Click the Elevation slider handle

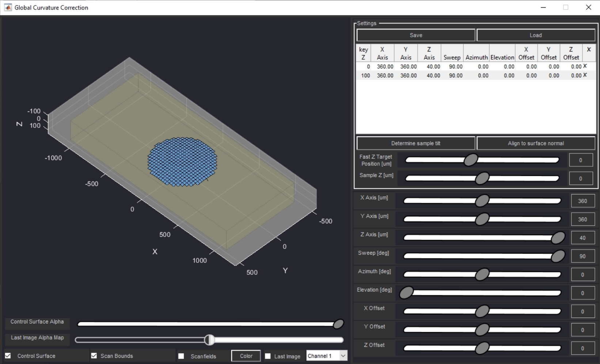point(406,293)
